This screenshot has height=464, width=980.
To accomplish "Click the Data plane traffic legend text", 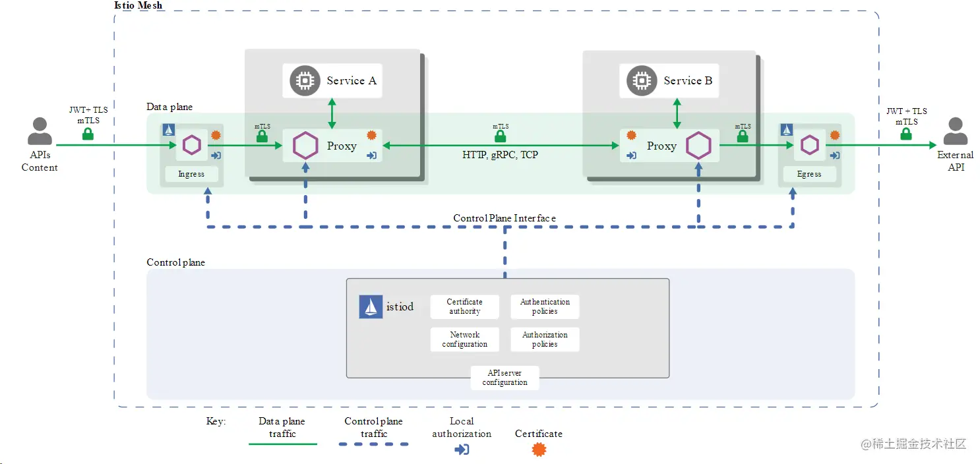I will point(282,428).
